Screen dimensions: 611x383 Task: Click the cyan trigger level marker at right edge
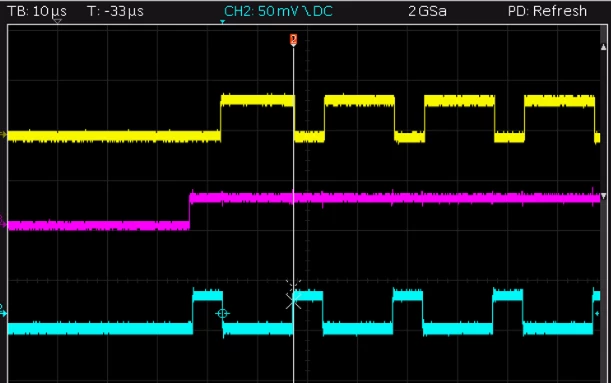pos(597,313)
